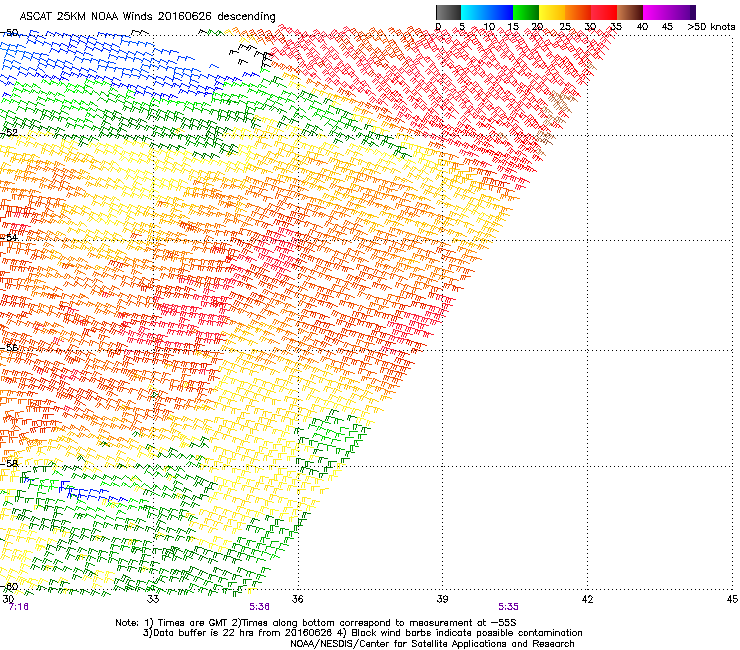This screenshot has width=740, height=650.
Task: Click the '>50 knots' legend label
Action: point(711,26)
